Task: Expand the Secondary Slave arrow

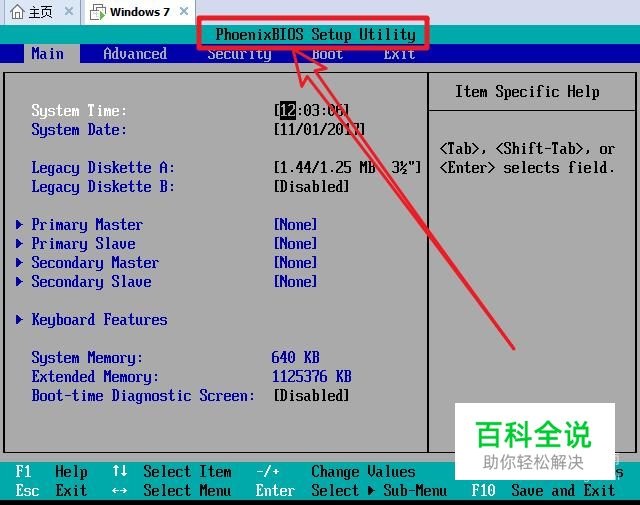Action: coord(19,281)
